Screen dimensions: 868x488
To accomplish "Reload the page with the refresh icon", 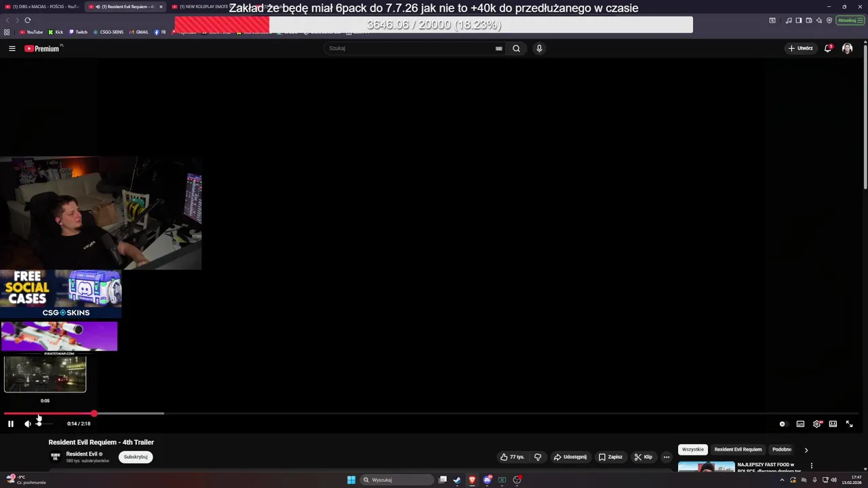I will [28, 20].
